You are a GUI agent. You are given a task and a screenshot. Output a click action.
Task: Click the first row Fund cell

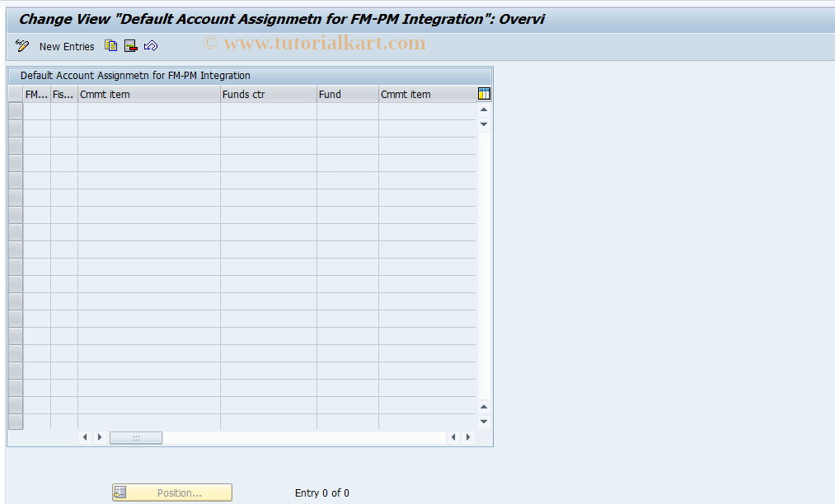click(x=348, y=111)
